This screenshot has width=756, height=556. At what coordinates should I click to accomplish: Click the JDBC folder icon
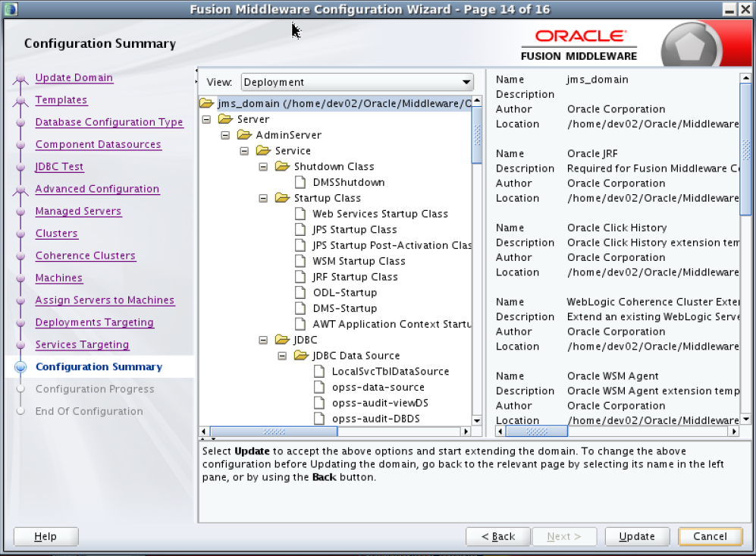pyautogui.click(x=283, y=340)
